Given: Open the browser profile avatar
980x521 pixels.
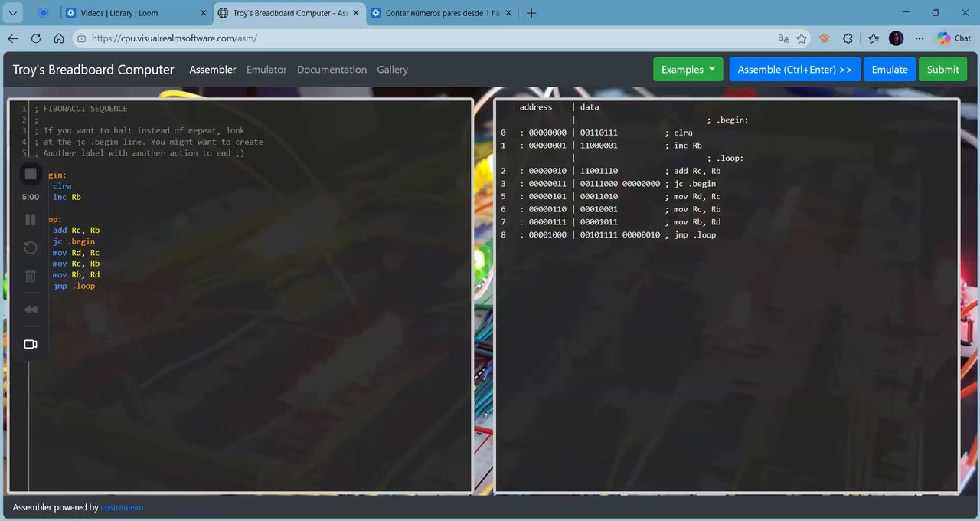Looking at the screenshot, I should [x=897, y=38].
